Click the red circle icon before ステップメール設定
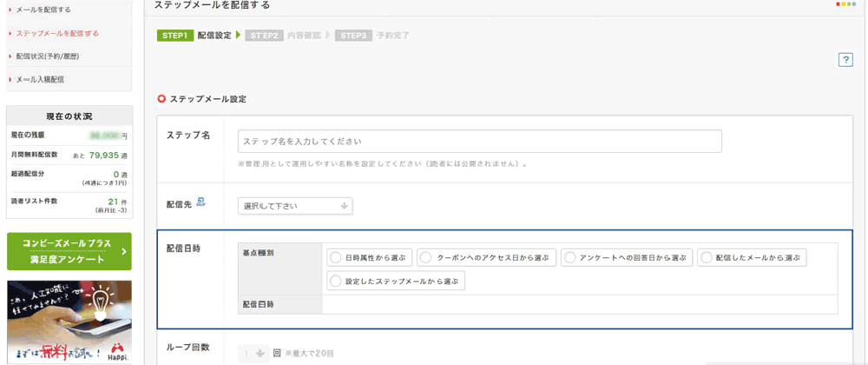The width and height of the screenshot is (868, 365). pos(161,99)
